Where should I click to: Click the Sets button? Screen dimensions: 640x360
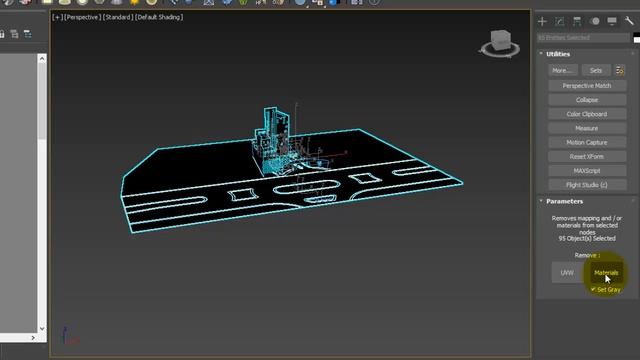click(x=596, y=71)
